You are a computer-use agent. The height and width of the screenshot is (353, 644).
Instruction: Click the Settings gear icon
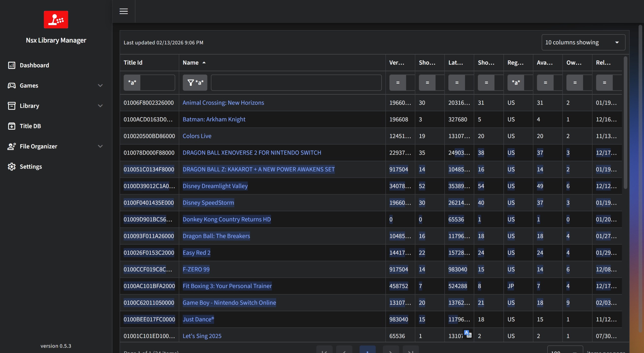point(12,166)
